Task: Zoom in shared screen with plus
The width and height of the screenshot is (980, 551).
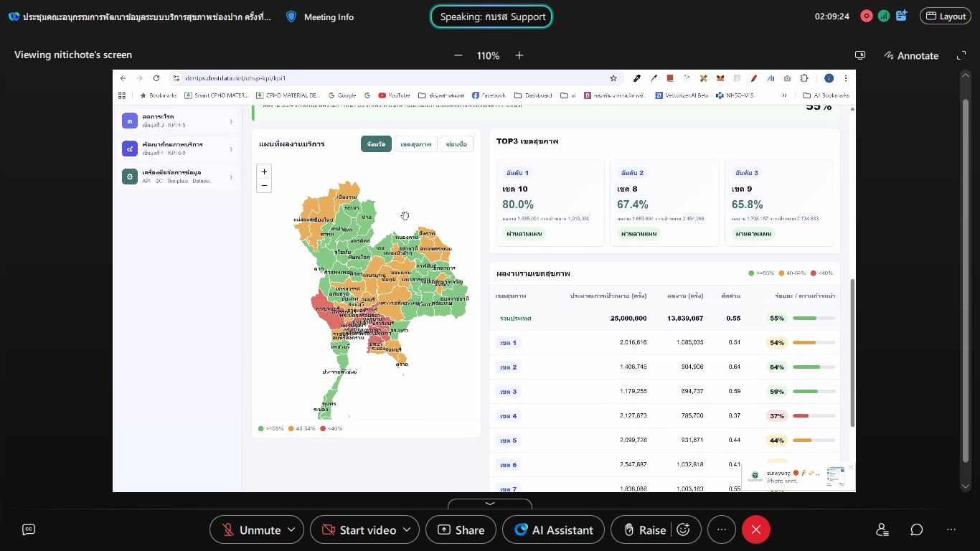Action: (x=519, y=55)
